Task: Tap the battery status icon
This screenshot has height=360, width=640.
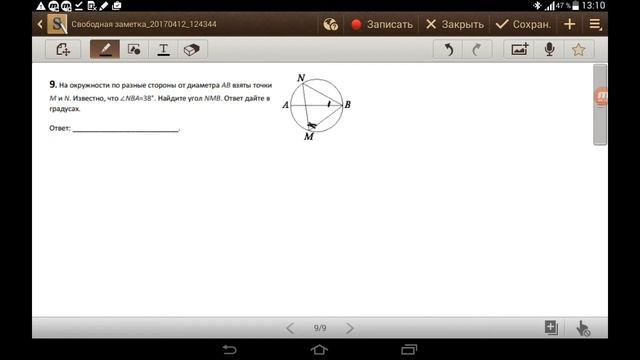Action: (576, 5)
